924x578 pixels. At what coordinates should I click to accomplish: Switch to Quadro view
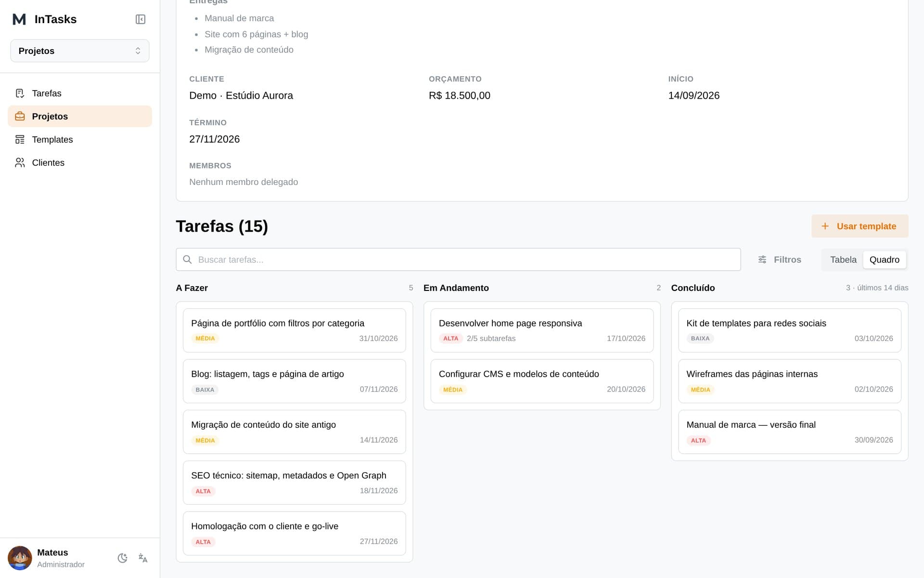[x=884, y=260]
